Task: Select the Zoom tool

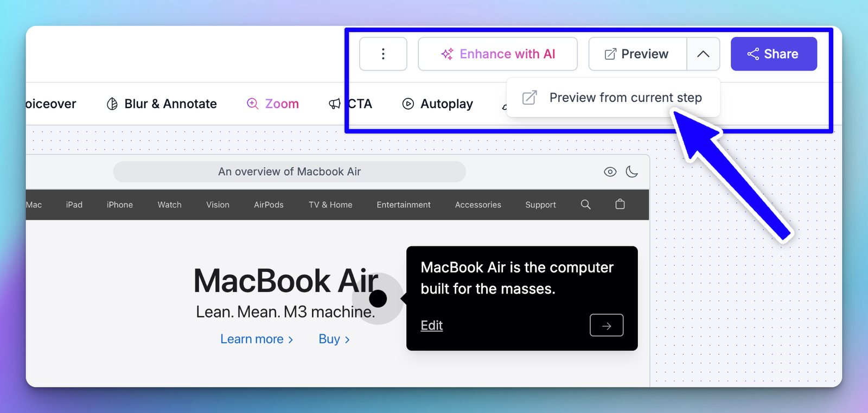Action: pyautogui.click(x=273, y=104)
